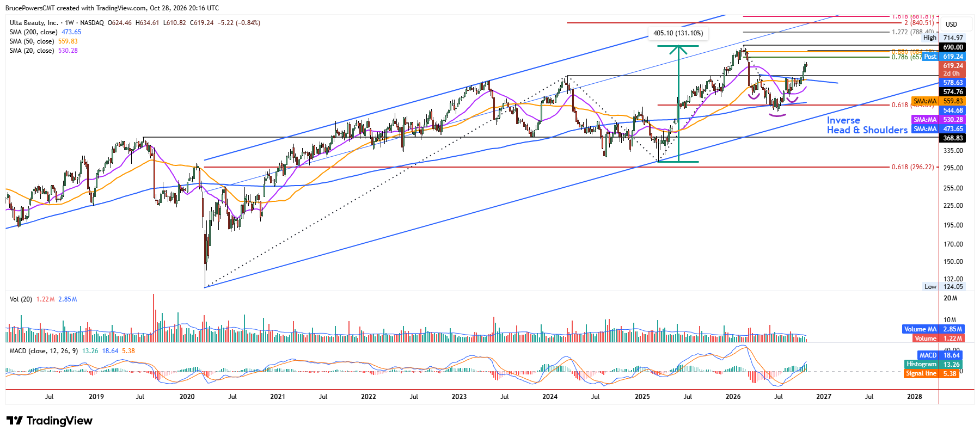Click the 405.10 (131.10%) measurement label
This screenshot has width=980, height=437.
tap(678, 33)
